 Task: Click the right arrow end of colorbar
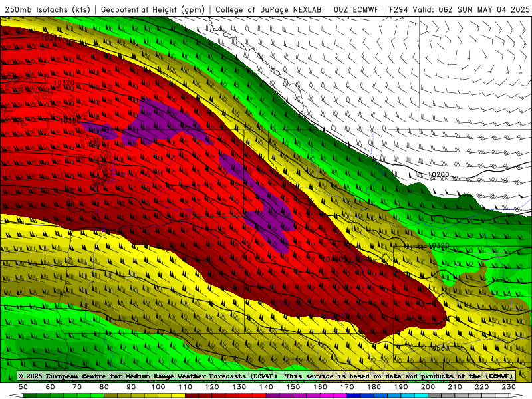tap(516, 396)
